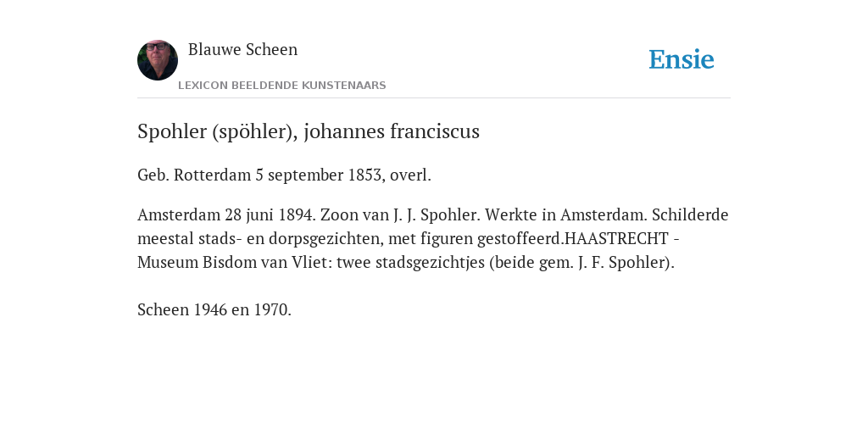868x434 pixels.
Task: Click the '(beide gem. J. F. Spohler)' text
Action: (581, 263)
